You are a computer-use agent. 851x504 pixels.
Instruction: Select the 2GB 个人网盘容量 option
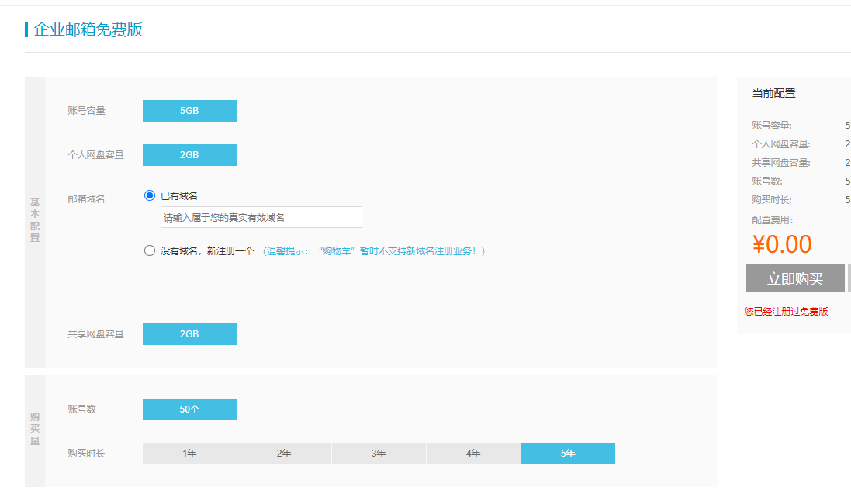click(x=189, y=155)
